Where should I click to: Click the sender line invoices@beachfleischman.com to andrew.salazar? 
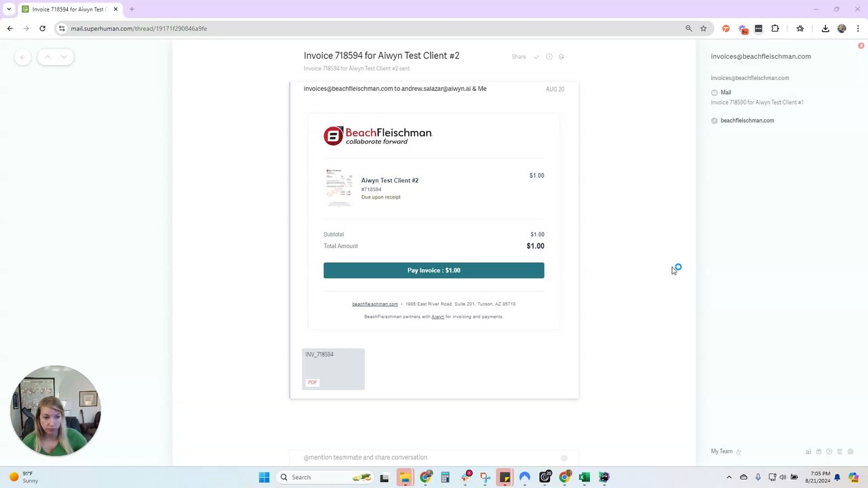395,89
